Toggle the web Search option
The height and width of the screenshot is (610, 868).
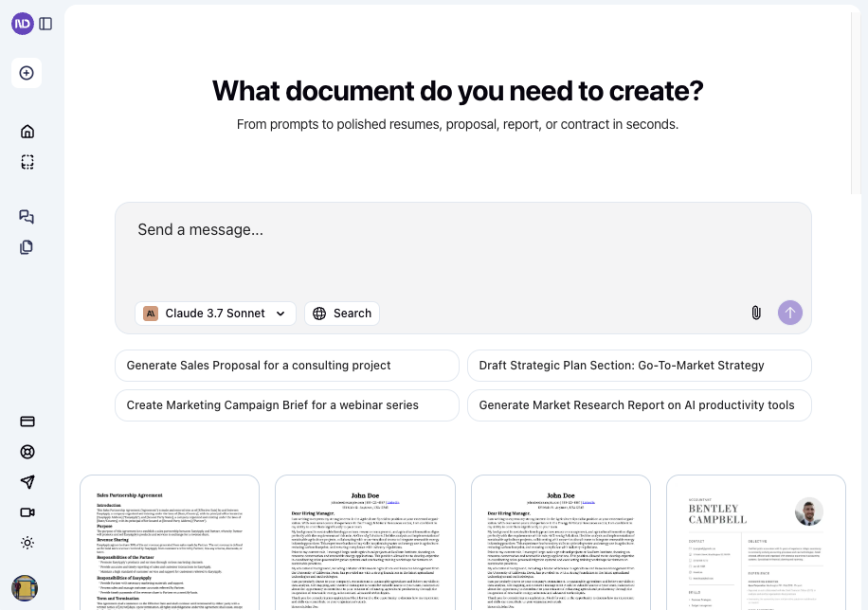341,313
